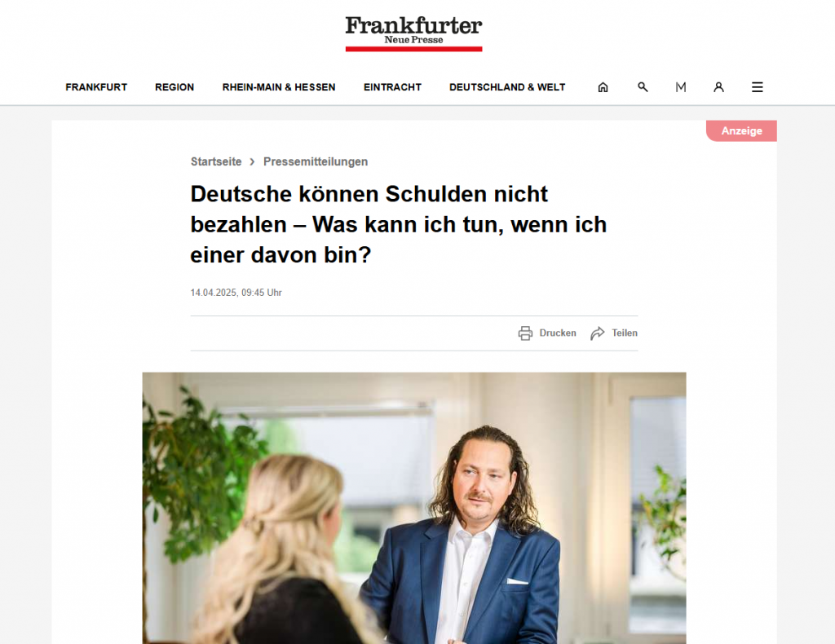Open the FRANKFURT menu section
The image size is (835, 644).
[x=96, y=87]
